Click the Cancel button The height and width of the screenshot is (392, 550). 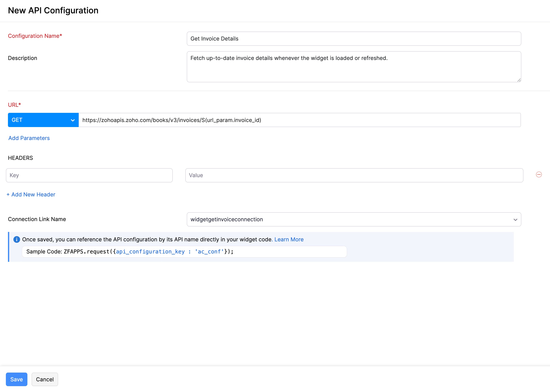[x=45, y=379]
